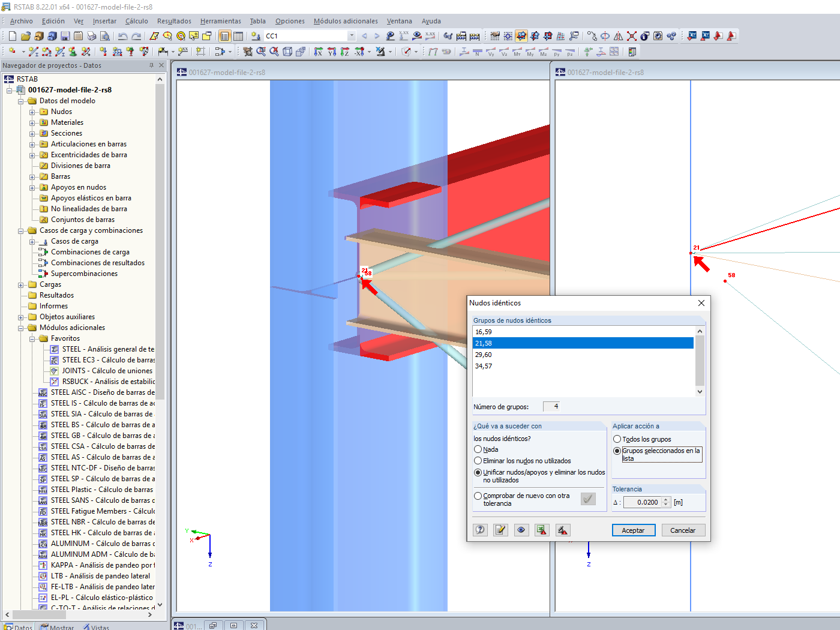Create a new model with the blank page icon
The image size is (840, 630).
(13, 36)
